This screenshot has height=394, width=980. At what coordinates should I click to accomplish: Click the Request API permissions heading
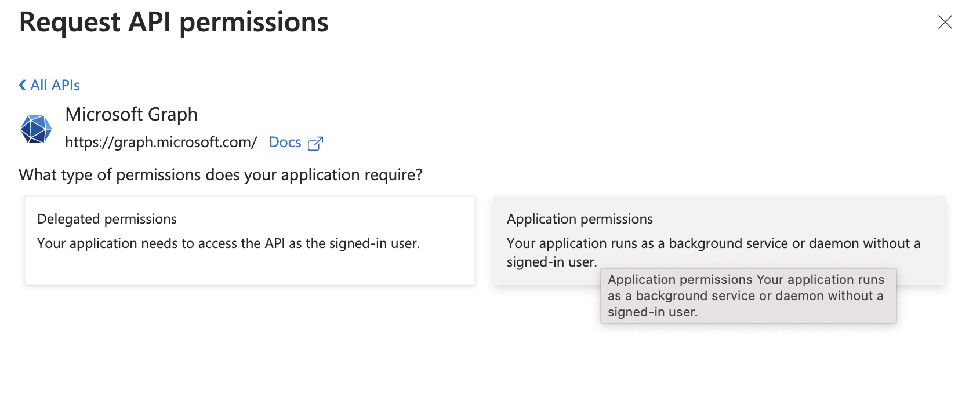coord(173,23)
